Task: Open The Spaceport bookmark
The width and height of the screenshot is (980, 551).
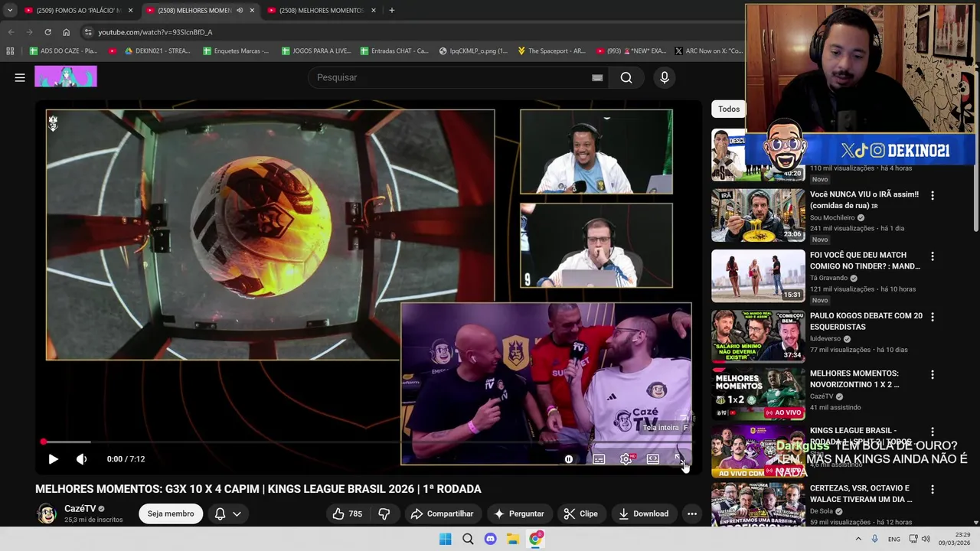Action: pyautogui.click(x=551, y=51)
